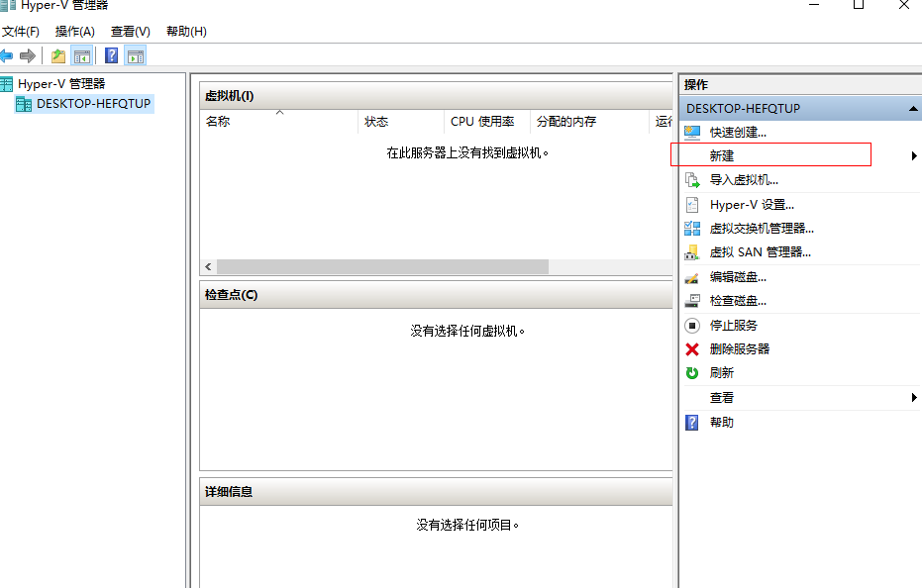The width and height of the screenshot is (922, 588).
Task: Open the 帮助(H) menu
Action: (186, 31)
